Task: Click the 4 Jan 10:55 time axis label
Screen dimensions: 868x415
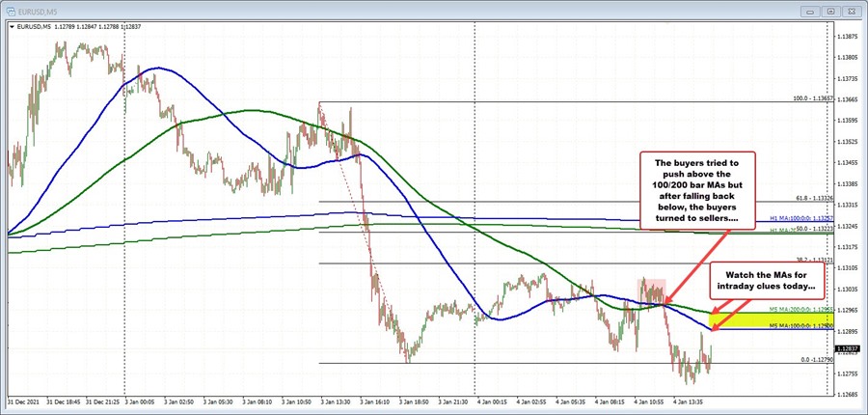Action: pos(649,404)
